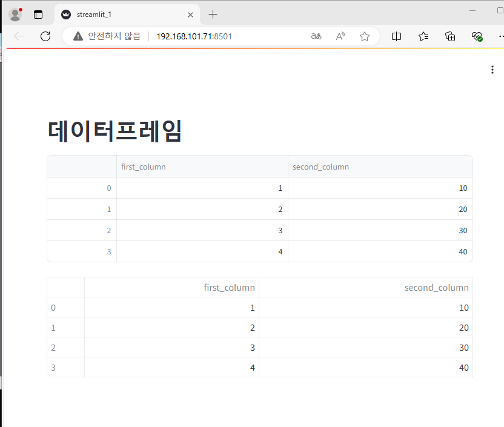
Task: Open the favorites list icon
Action: (x=423, y=36)
